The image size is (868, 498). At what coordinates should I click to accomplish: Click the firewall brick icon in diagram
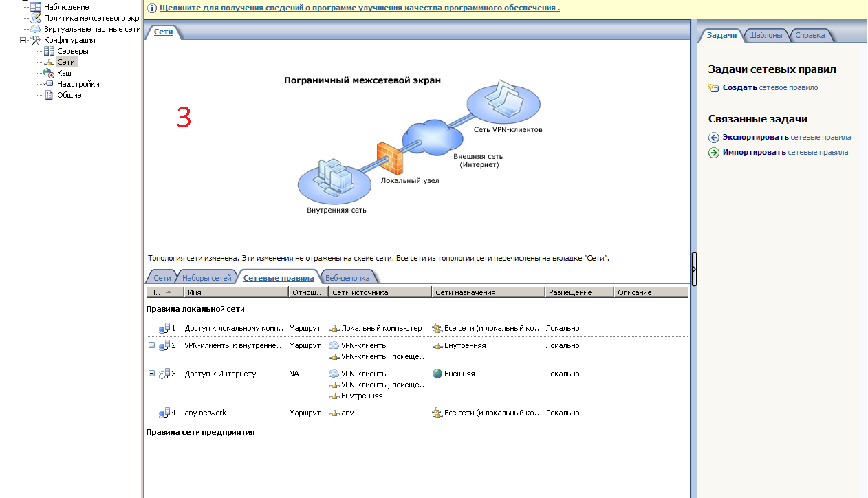(389, 158)
